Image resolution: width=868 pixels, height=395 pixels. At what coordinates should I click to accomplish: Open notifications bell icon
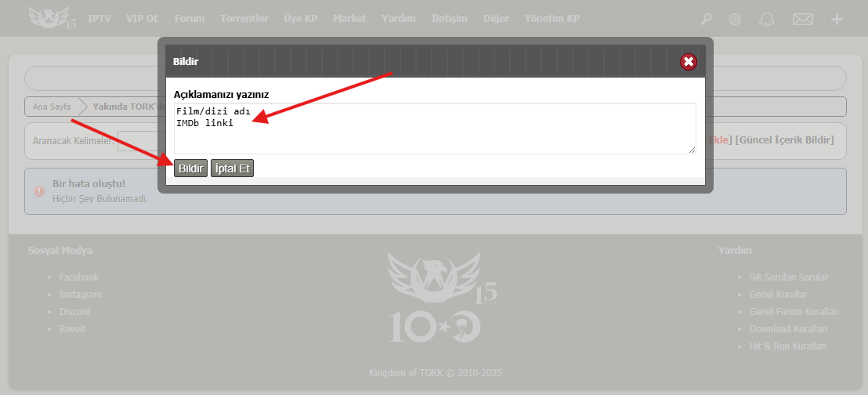point(767,20)
